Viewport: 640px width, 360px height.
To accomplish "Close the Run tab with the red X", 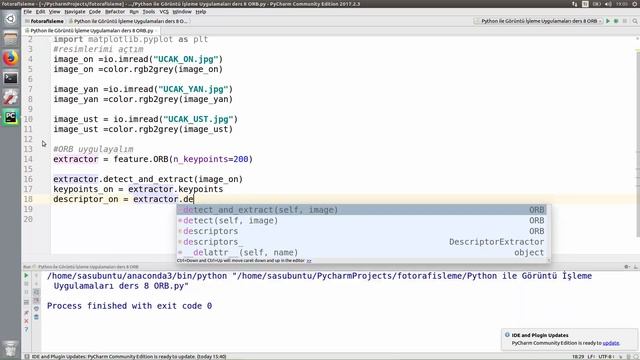I will 26,321.
